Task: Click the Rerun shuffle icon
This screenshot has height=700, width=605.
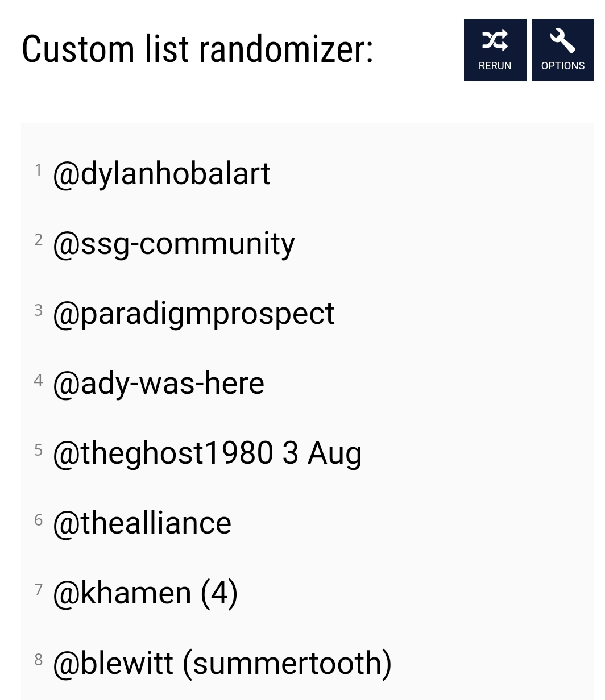Action: coord(495,40)
